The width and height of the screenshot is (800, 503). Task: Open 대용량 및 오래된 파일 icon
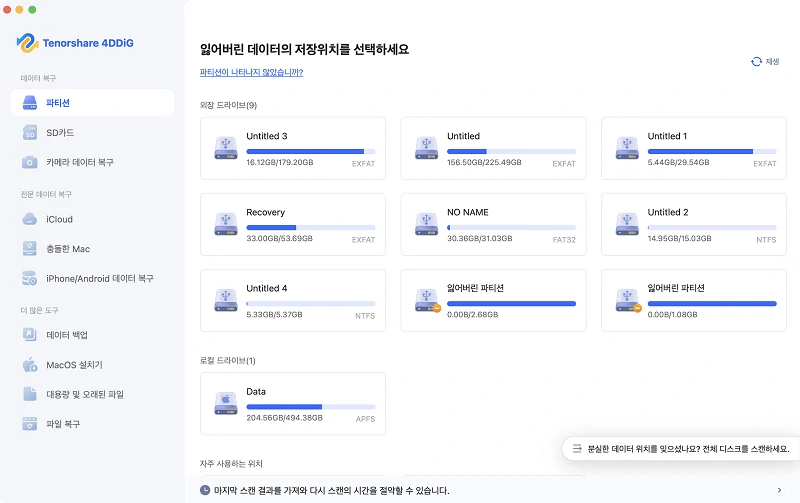pyautogui.click(x=30, y=394)
